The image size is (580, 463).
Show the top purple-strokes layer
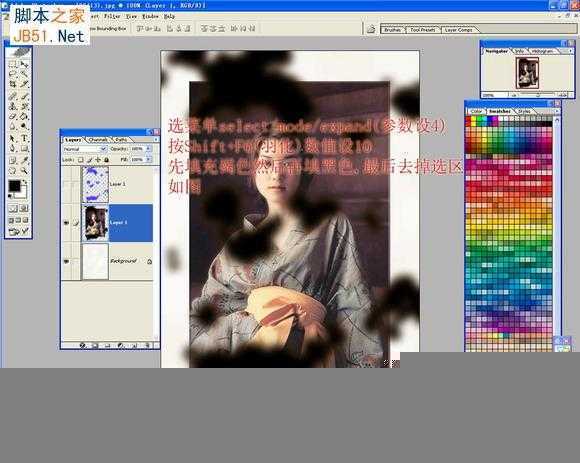[66, 184]
